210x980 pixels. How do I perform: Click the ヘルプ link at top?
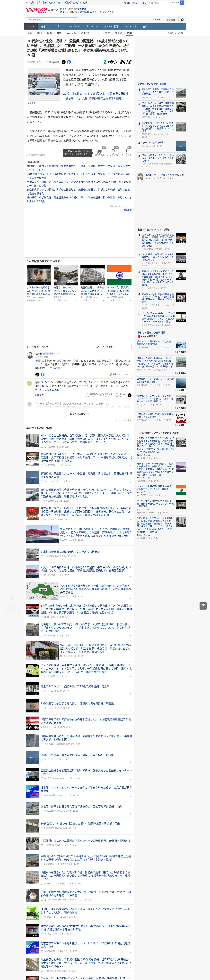143,3
